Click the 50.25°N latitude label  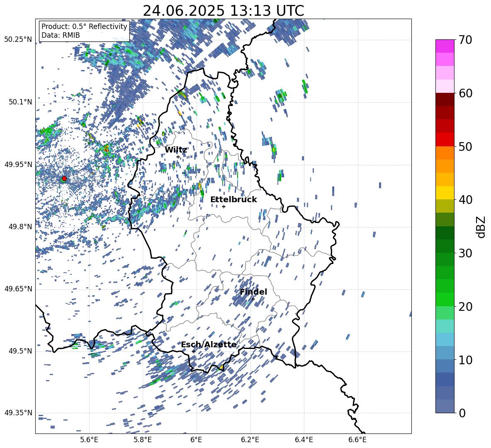[18, 40]
